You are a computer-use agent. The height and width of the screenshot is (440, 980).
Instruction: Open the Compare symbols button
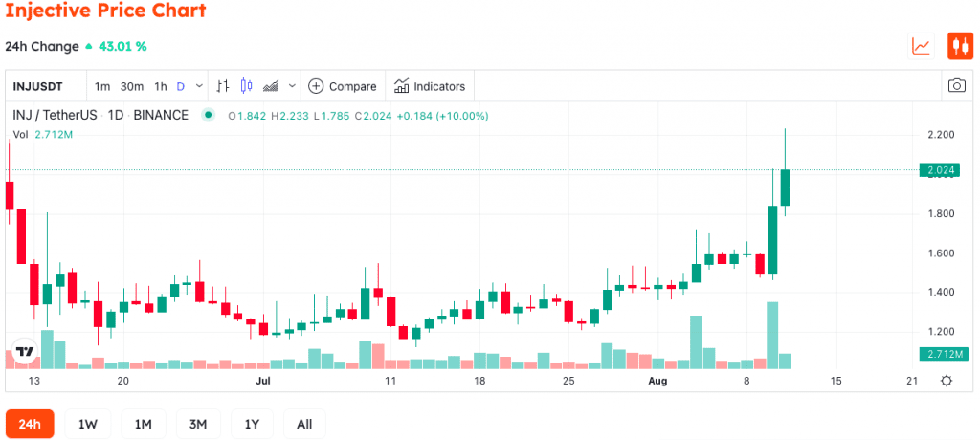point(343,86)
